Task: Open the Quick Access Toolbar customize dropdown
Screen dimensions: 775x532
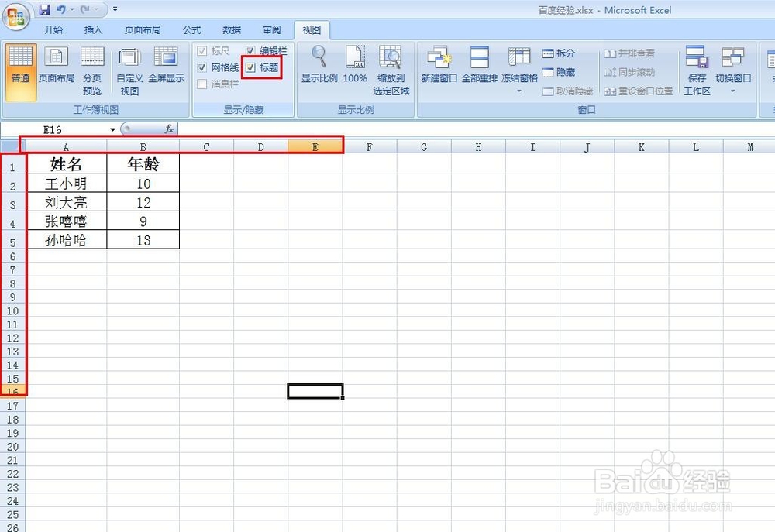Action: coord(113,9)
